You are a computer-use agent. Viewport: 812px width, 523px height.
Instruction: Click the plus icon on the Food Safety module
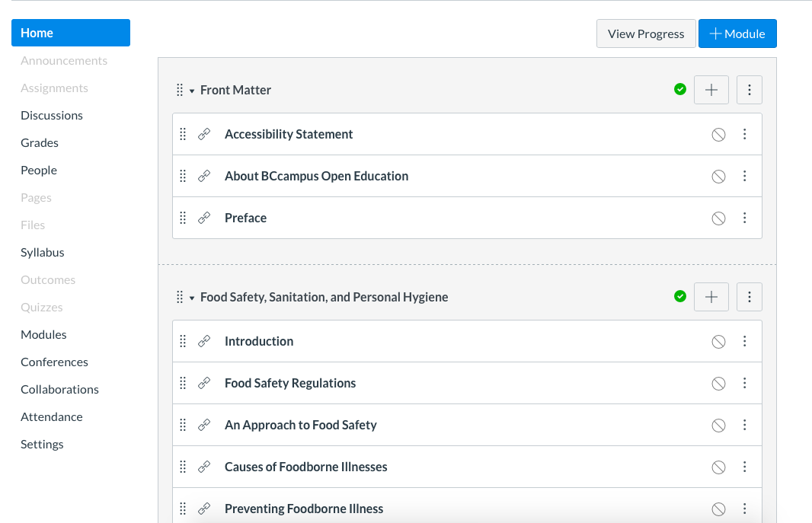point(711,296)
